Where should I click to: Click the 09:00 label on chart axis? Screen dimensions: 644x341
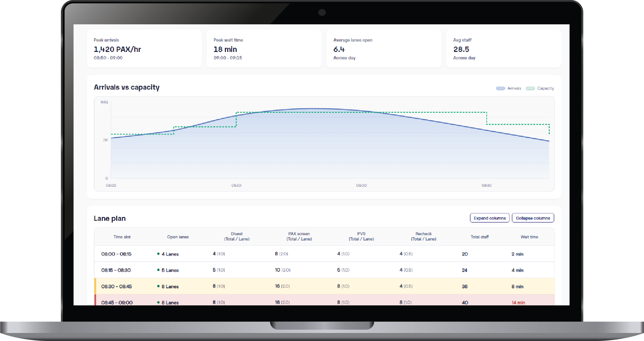(x=361, y=185)
